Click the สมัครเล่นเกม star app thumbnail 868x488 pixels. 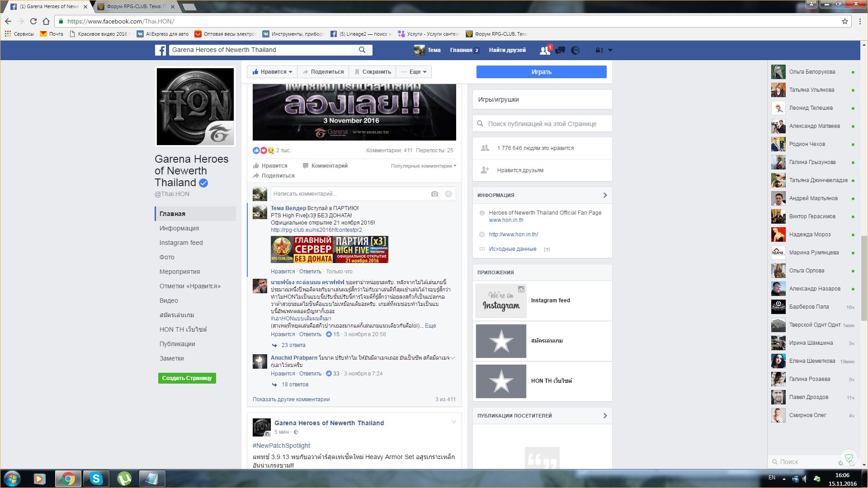(x=501, y=341)
